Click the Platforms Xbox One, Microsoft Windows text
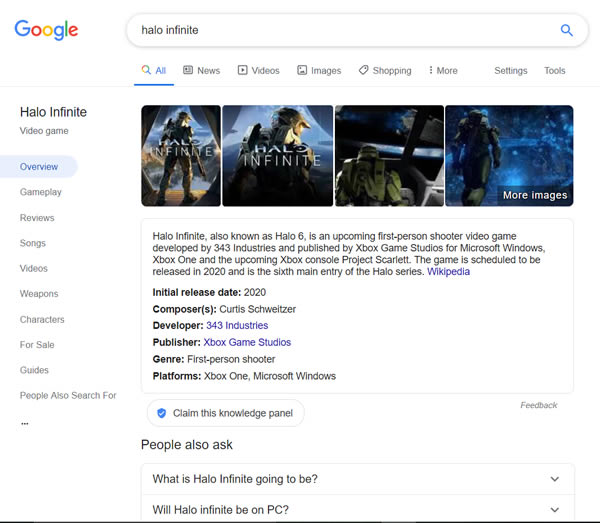Viewport: 600px width, 523px height. pyautogui.click(x=244, y=376)
